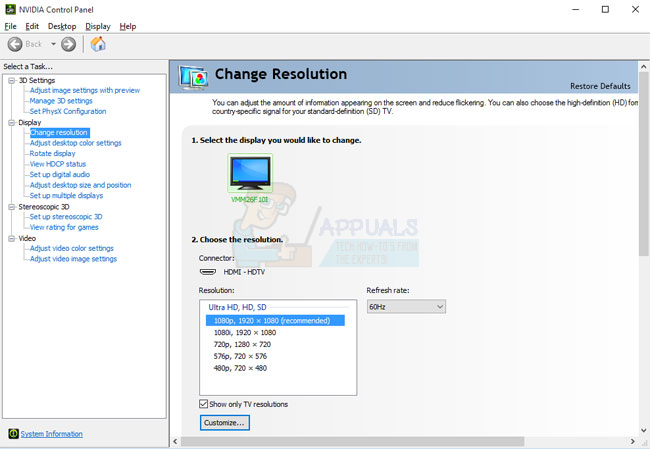
Task: Click the horizontal scrollbar left arrow
Action: [175, 441]
